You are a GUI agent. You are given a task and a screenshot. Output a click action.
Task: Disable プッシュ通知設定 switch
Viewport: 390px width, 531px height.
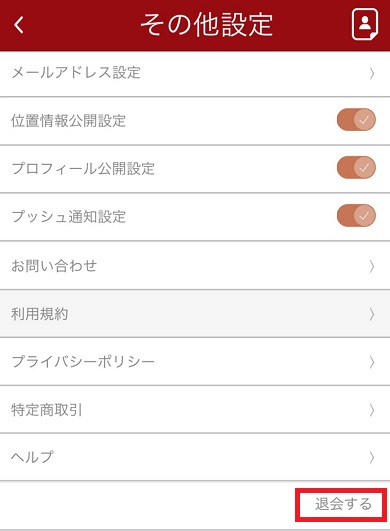(x=356, y=215)
